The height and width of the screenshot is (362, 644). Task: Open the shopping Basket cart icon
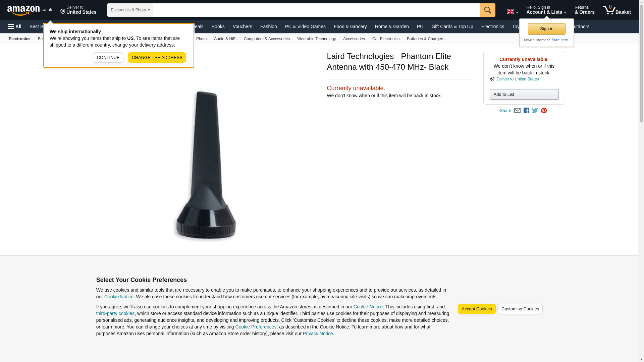coord(616,10)
